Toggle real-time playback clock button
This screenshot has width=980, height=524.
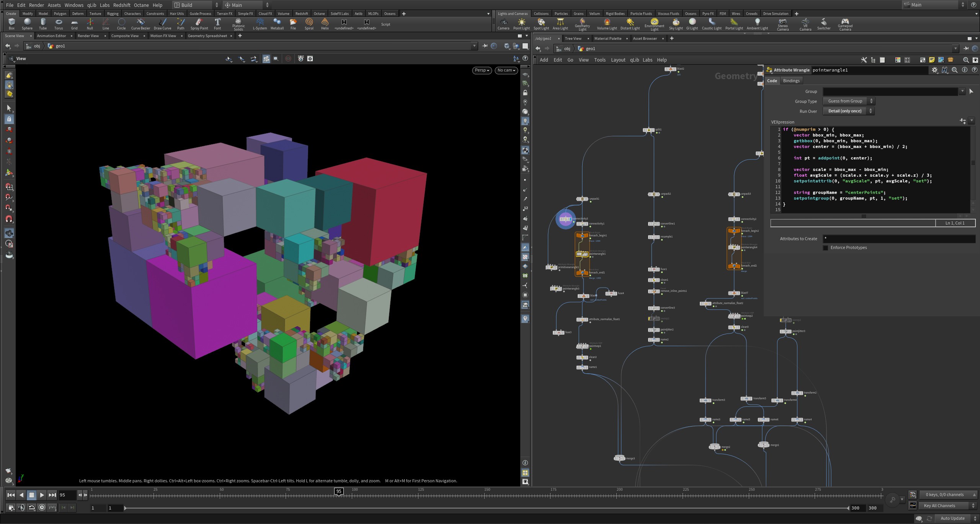pyautogui.click(x=42, y=508)
